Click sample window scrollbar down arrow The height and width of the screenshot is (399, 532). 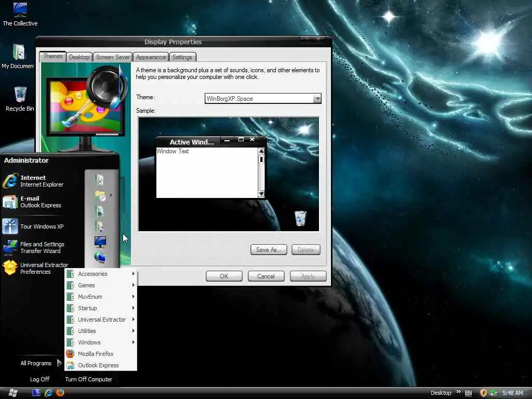(x=261, y=194)
